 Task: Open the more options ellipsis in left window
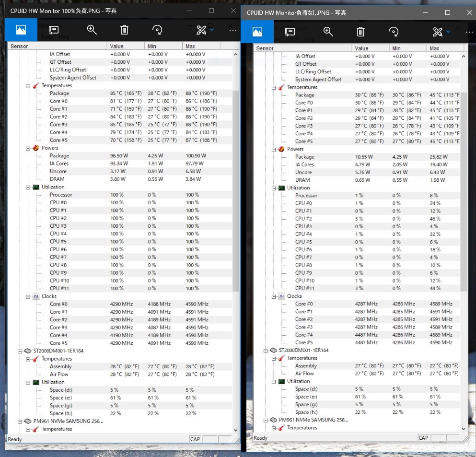tap(233, 30)
